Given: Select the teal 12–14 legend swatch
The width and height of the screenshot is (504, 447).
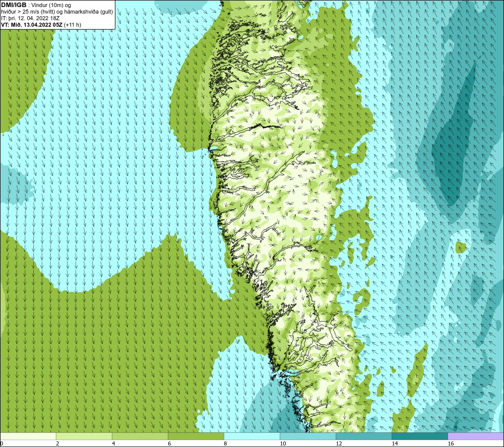Looking at the screenshot, I should pos(363,436).
